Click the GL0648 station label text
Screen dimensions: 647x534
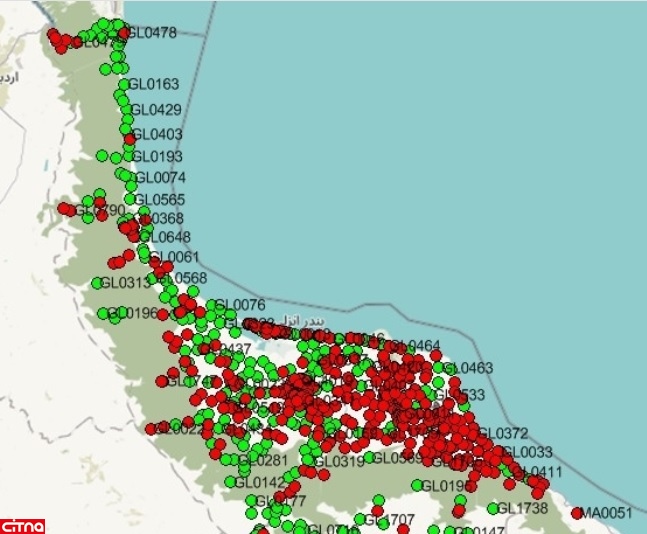point(168,237)
